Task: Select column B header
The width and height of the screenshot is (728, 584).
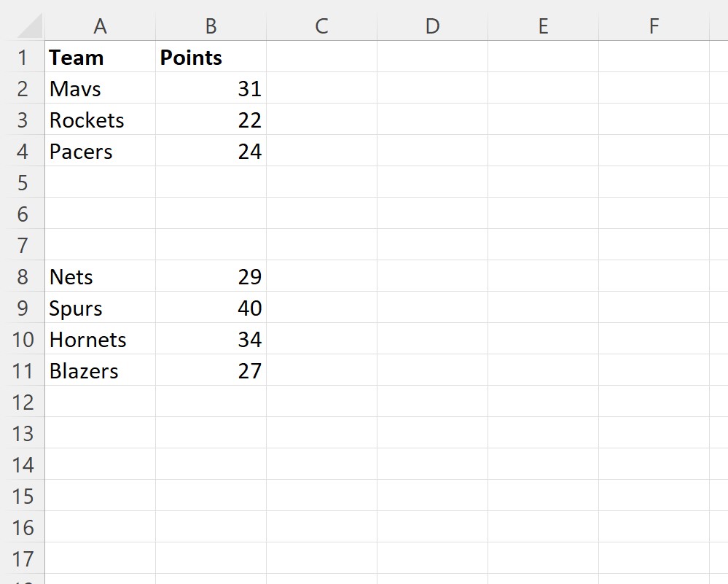Action: (211, 26)
